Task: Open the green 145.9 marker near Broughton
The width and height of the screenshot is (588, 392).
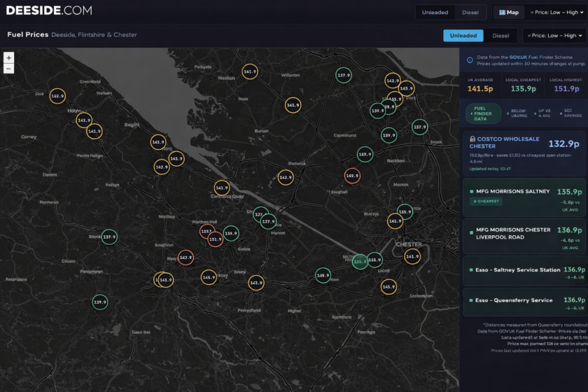Action: click(x=323, y=275)
